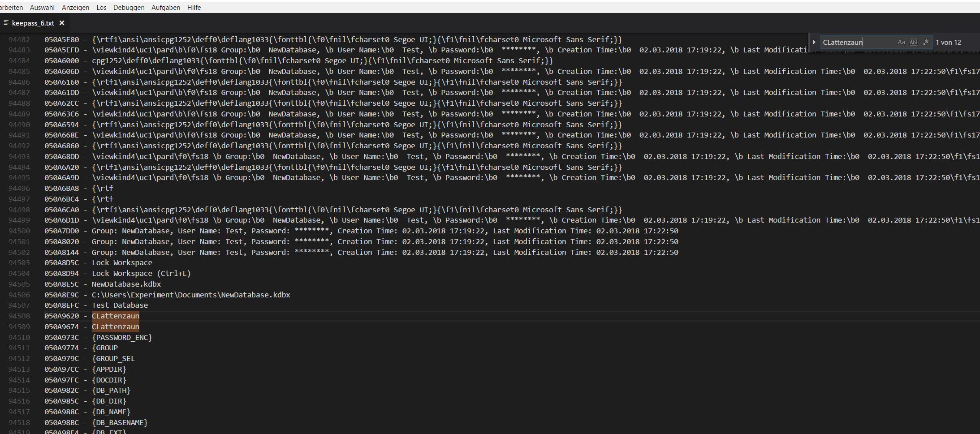Viewport: 980px width, 434px height.
Task: Click the {GROUP_SEL} placeholder text
Action: point(113,358)
